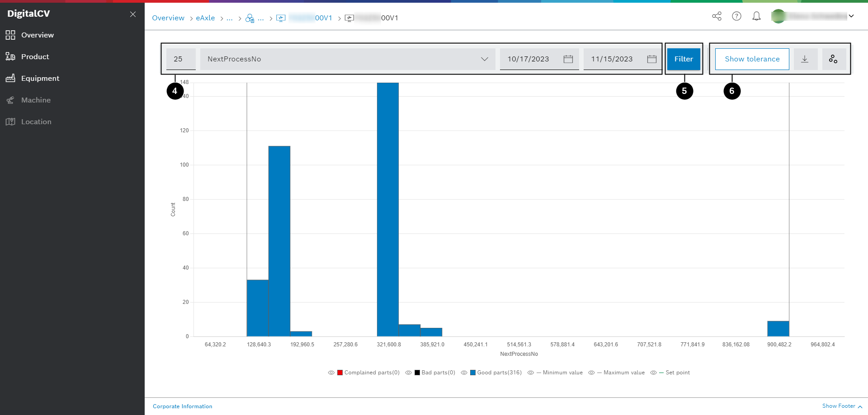This screenshot has height=415, width=868.
Task: Click the bin count field showing 25
Action: coord(180,59)
